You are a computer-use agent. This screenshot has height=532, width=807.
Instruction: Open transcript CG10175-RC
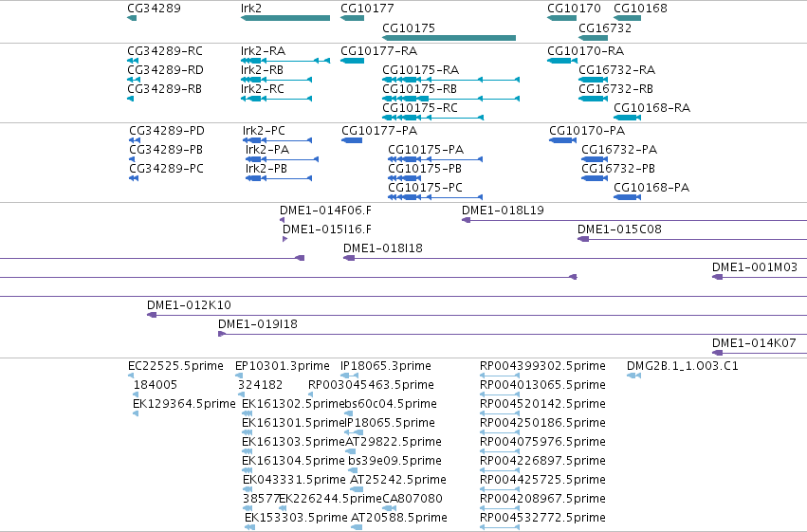(x=420, y=108)
